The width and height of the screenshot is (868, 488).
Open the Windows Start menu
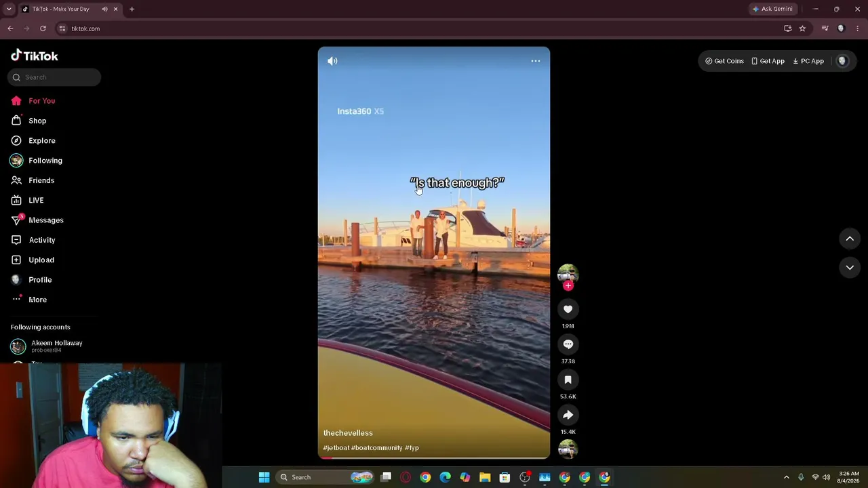coord(264,477)
